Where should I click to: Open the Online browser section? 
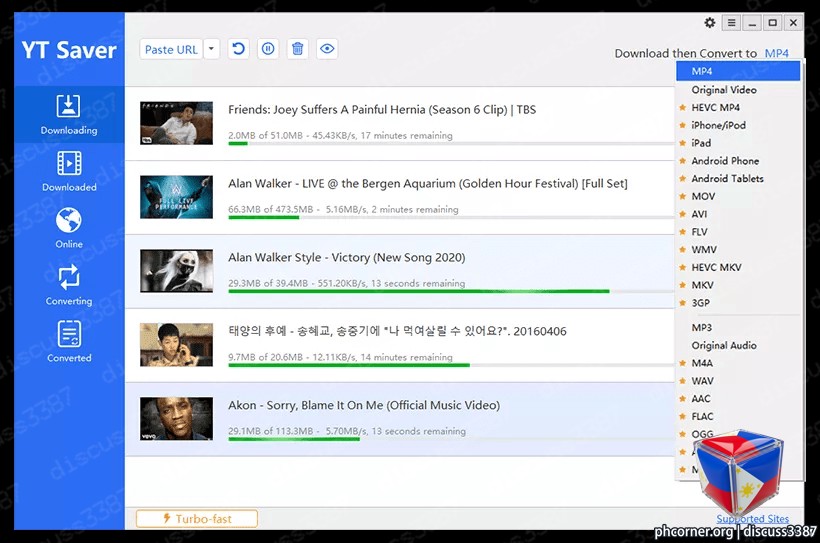pos(69,228)
